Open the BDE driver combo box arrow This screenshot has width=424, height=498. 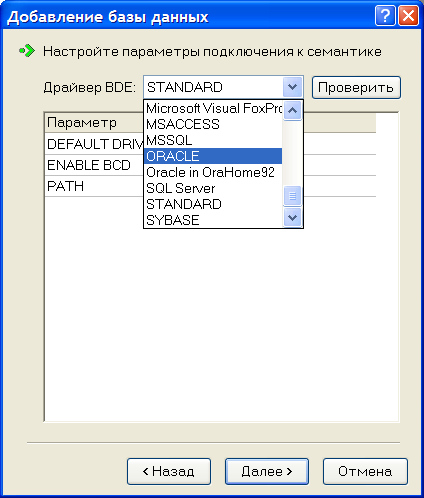292,87
